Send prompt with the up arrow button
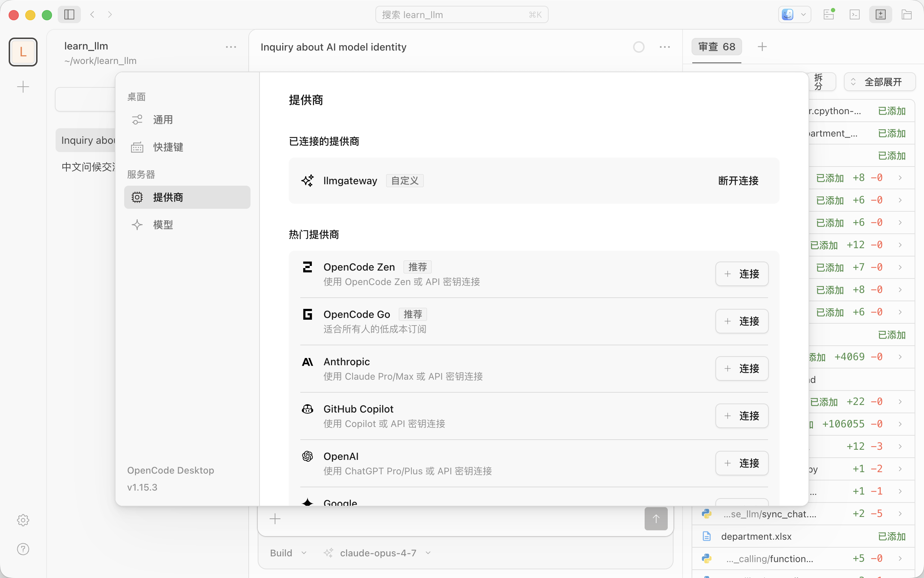This screenshot has height=578, width=924. 656,519
